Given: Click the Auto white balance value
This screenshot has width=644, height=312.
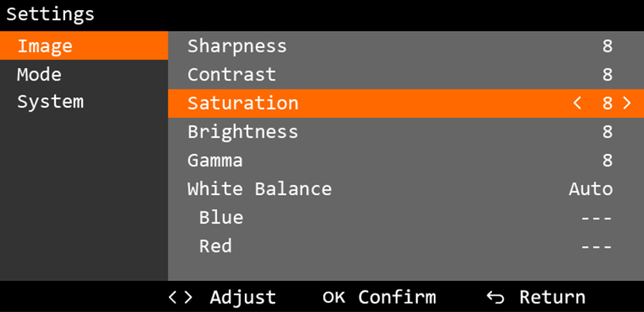Looking at the screenshot, I should (591, 189).
